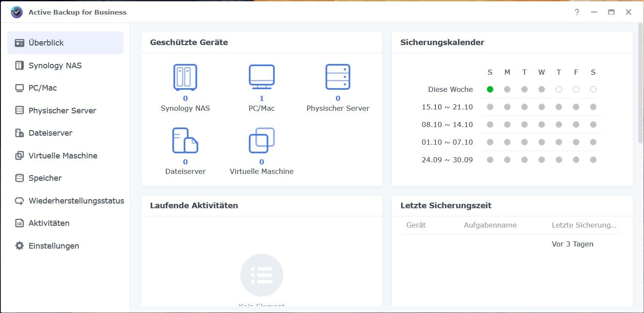Click the Physischer Server icon in Geschützte Geräte
644x313 pixels.
pyautogui.click(x=338, y=77)
